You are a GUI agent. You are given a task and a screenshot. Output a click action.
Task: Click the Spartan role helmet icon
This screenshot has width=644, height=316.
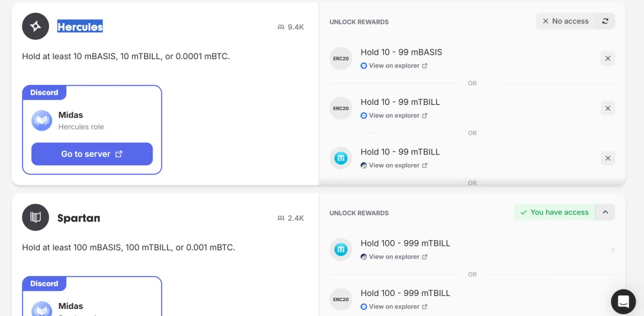pyautogui.click(x=35, y=218)
